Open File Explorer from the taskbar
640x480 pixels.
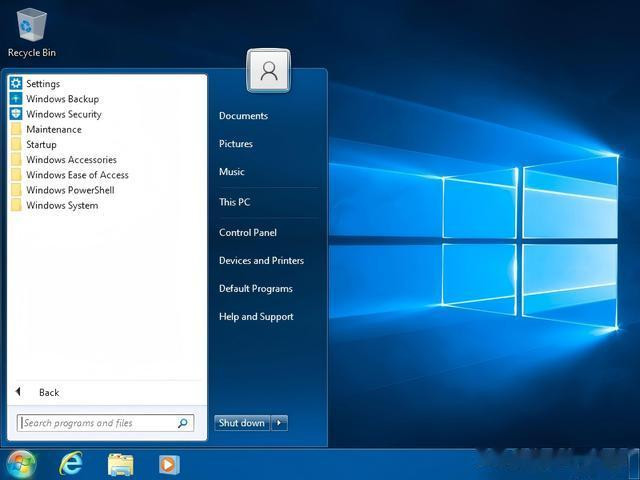(x=120, y=464)
